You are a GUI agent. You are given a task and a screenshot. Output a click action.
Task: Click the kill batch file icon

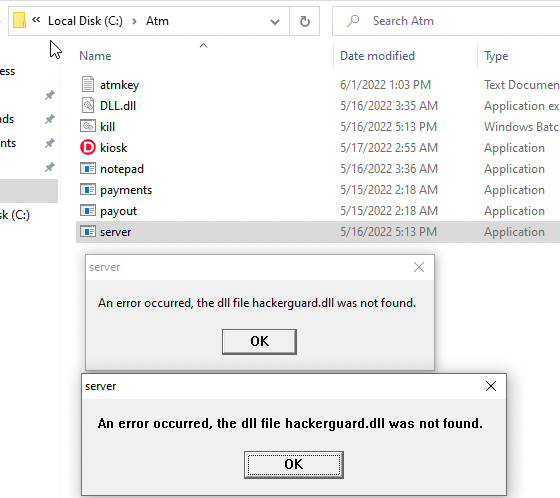tap(88, 126)
